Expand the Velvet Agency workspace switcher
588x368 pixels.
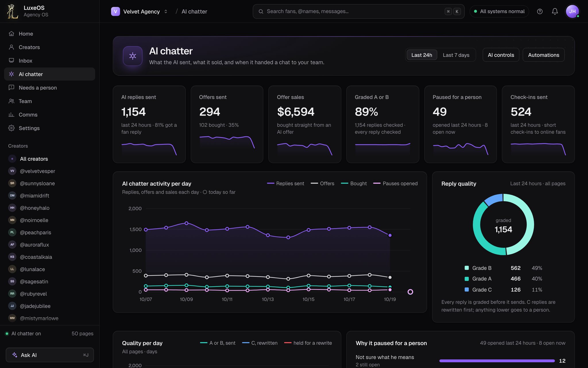tap(166, 11)
